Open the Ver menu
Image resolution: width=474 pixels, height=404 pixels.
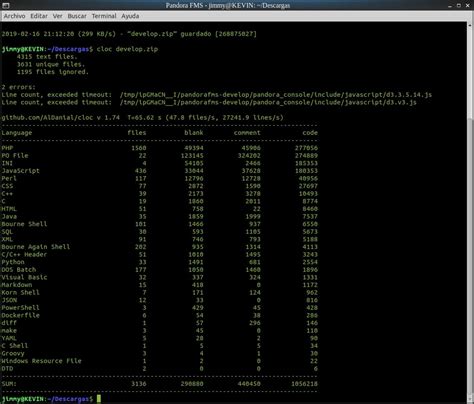point(57,16)
